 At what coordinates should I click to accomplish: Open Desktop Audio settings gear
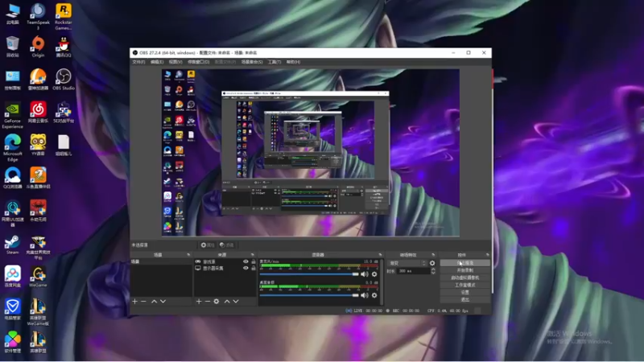click(x=374, y=295)
